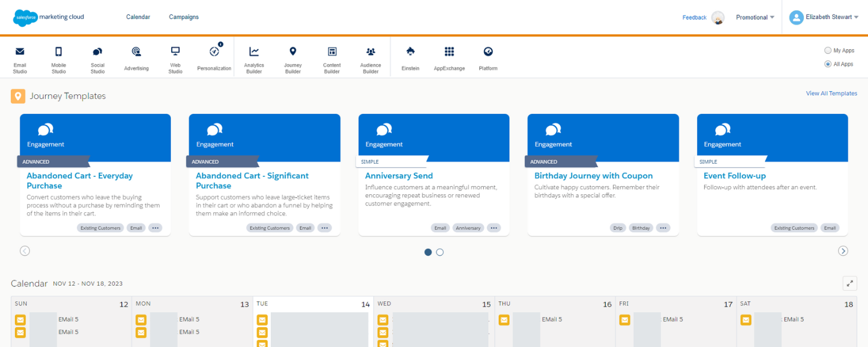868x347 pixels.
Task: Click Email tag on Anniversary Send card
Action: click(x=440, y=228)
